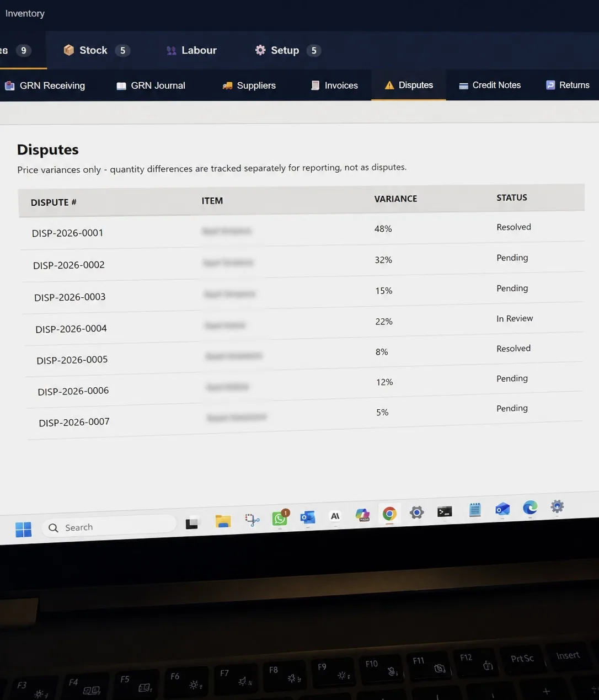599x700 pixels.
Task: Click Pending status of DISP-2026-0007
Action: [x=512, y=408]
